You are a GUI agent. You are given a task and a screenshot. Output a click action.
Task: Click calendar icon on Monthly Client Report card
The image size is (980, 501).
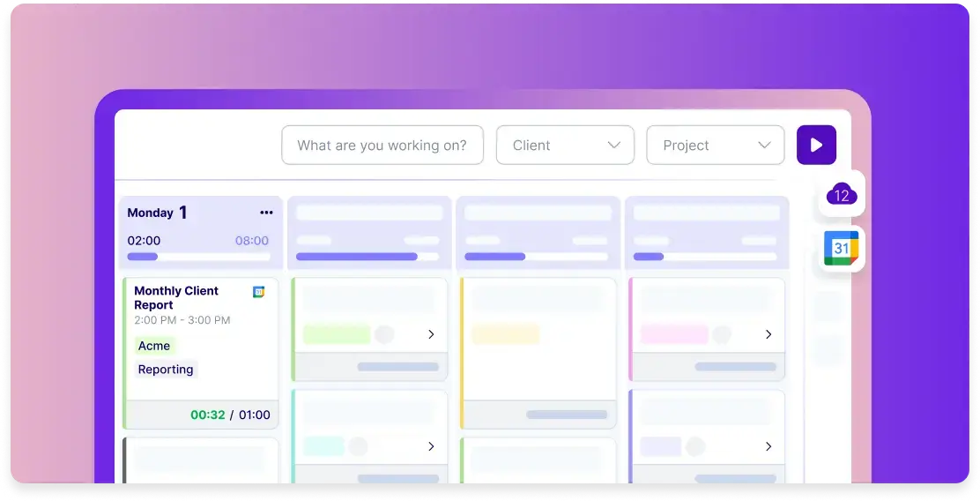[x=258, y=292]
